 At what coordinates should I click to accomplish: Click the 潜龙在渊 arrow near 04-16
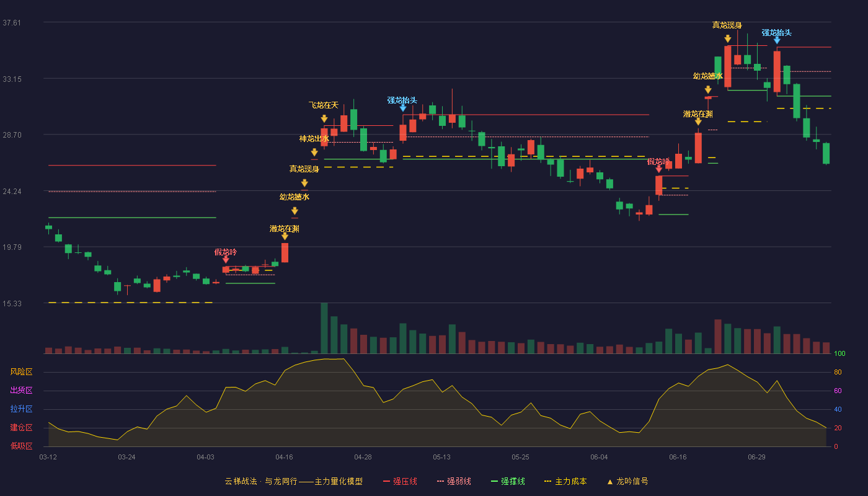(285, 236)
